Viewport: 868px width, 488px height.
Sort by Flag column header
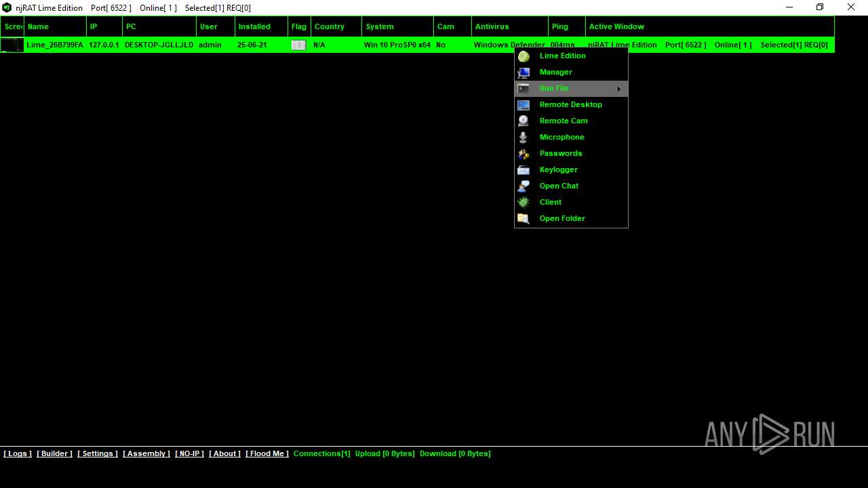(x=300, y=26)
